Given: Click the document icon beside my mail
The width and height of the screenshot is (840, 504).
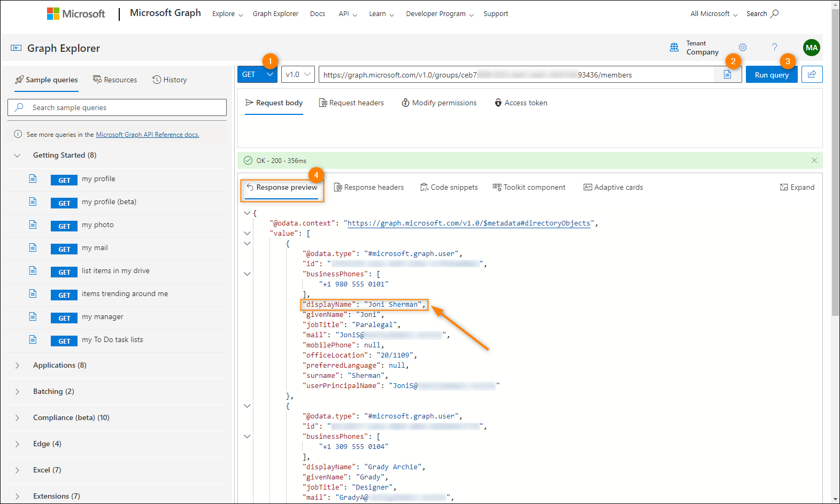Looking at the screenshot, I should (x=33, y=247).
